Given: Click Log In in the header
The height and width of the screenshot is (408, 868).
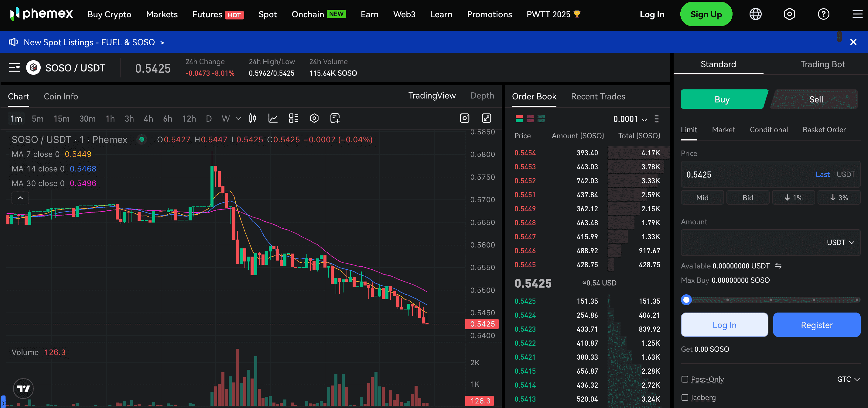Looking at the screenshot, I should tap(652, 14).
